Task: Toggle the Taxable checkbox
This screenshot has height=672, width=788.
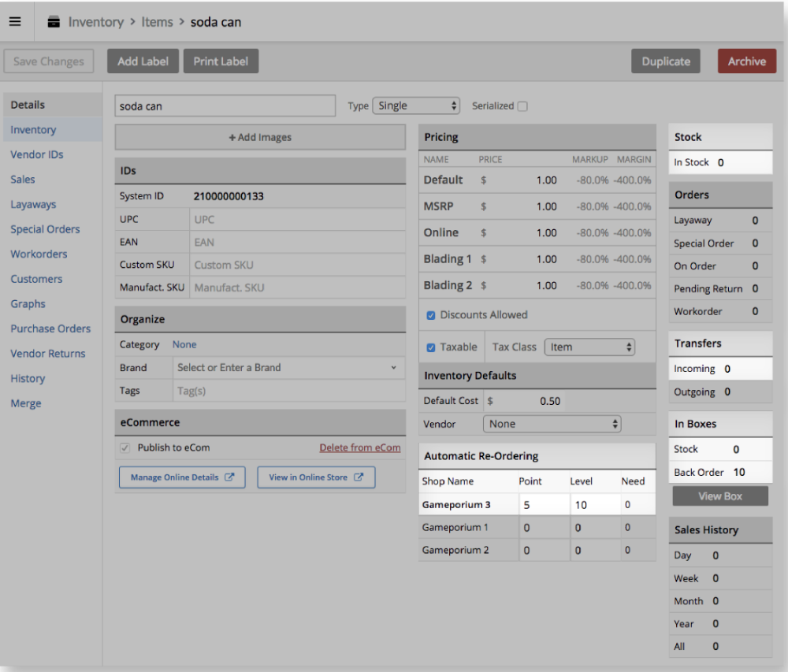Action: pos(431,347)
